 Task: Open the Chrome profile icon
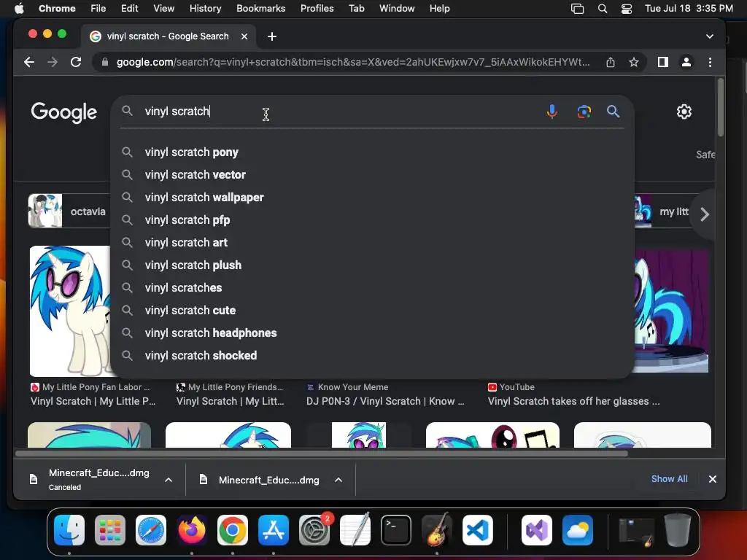pos(686,62)
